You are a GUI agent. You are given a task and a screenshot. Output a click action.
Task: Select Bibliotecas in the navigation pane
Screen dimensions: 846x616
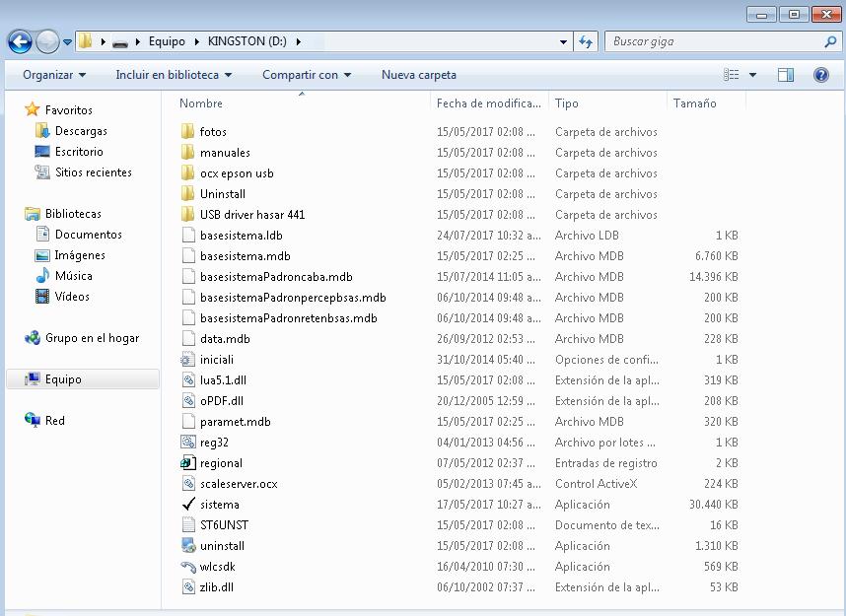pos(73,214)
